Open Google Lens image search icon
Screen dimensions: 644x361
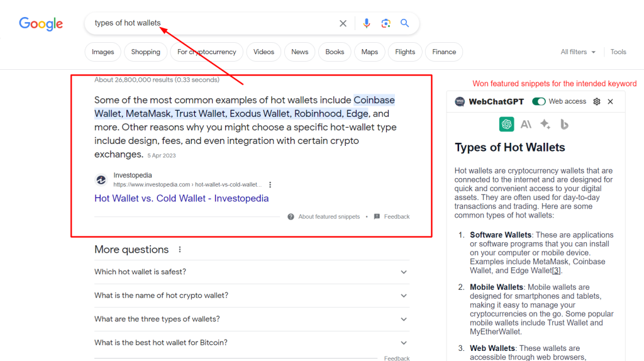386,23
